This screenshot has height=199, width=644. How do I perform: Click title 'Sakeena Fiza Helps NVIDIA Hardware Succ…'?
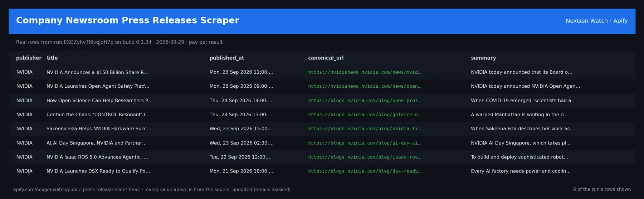click(99, 129)
